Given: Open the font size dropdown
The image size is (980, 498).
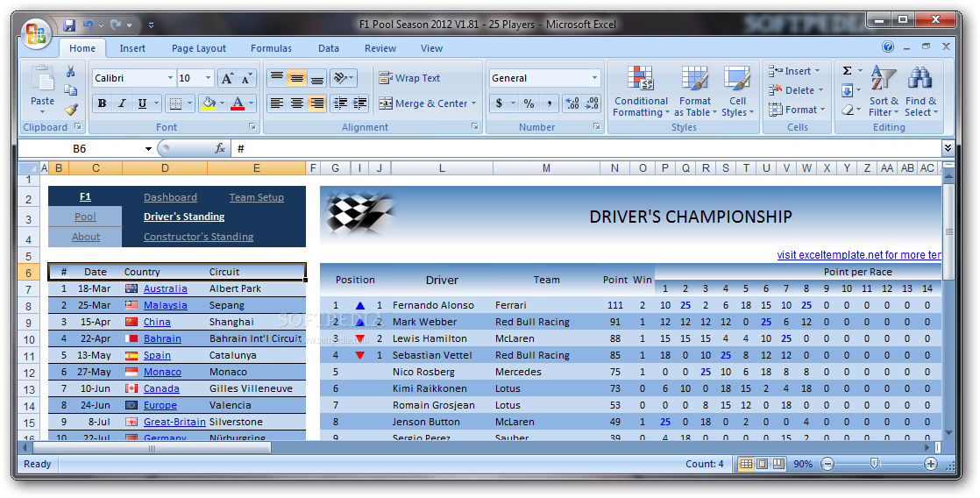Looking at the screenshot, I should point(208,78).
